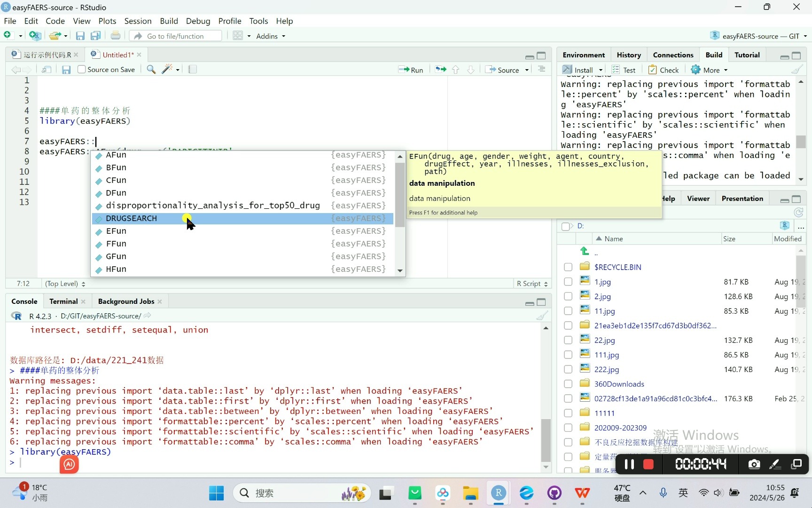Image resolution: width=812 pixels, height=508 pixels.
Task: Open the Source button dropdown arrow
Action: tap(527, 70)
